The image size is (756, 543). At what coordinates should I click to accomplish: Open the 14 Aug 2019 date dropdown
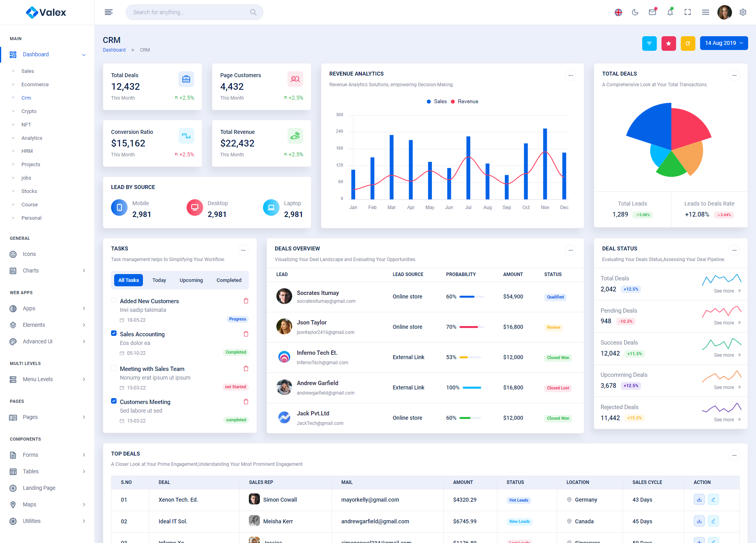724,43
